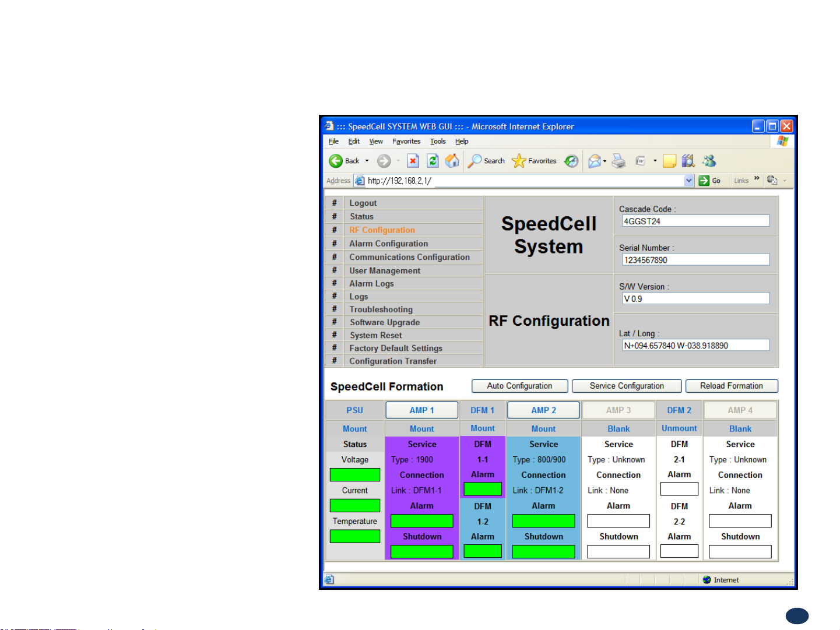Viewport: 840px width, 630px height.
Task: Click the Lat / Long field
Action: click(x=695, y=345)
